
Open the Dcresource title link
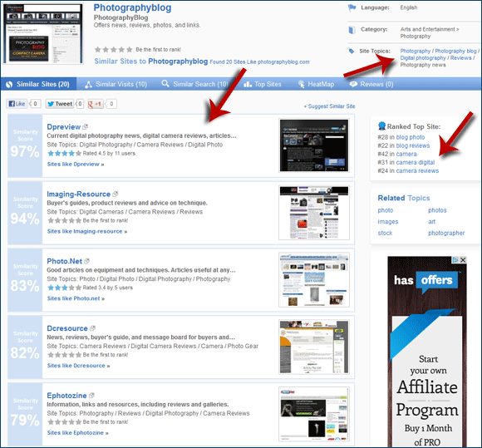click(x=67, y=328)
